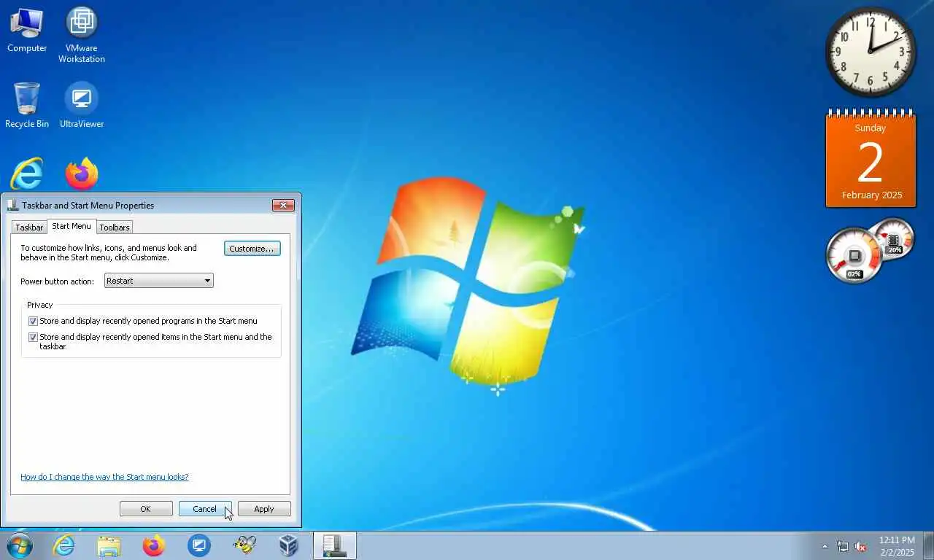Click the CPU meter gadget

pyautogui.click(x=870, y=251)
